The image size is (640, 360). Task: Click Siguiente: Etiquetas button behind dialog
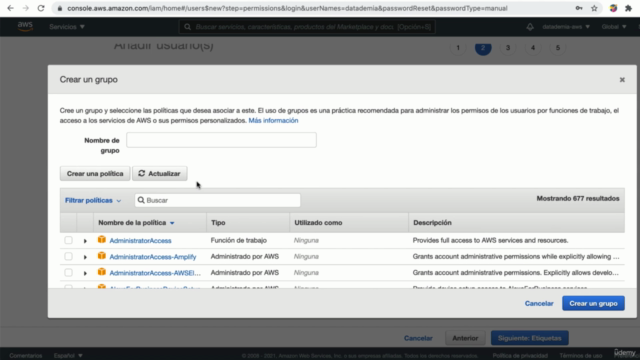tap(529, 338)
